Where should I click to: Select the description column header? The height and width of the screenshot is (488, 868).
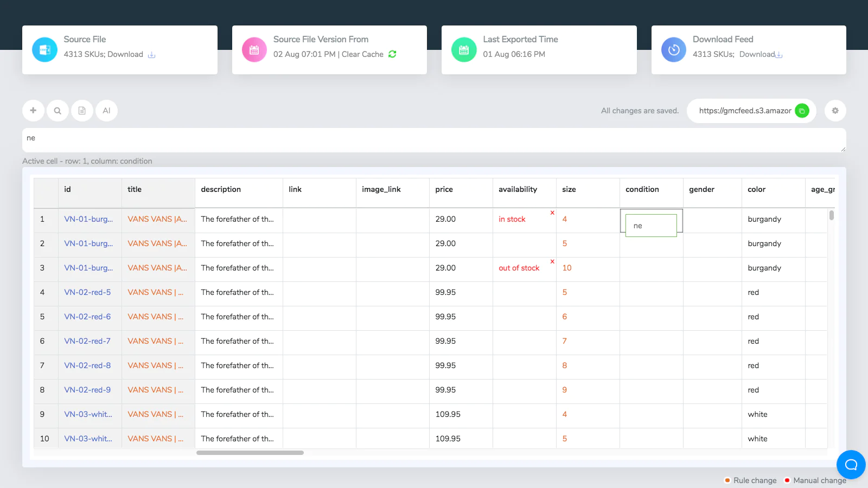[239, 192]
